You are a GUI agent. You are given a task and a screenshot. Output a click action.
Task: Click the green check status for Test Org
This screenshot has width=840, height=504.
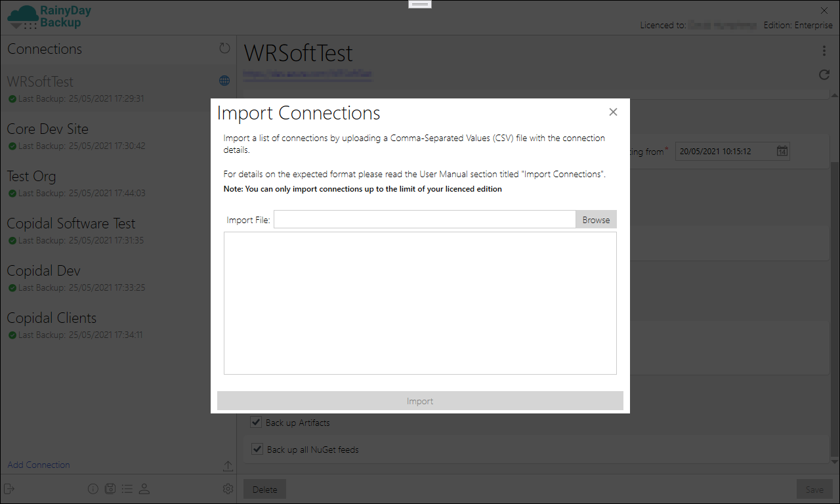click(x=12, y=194)
